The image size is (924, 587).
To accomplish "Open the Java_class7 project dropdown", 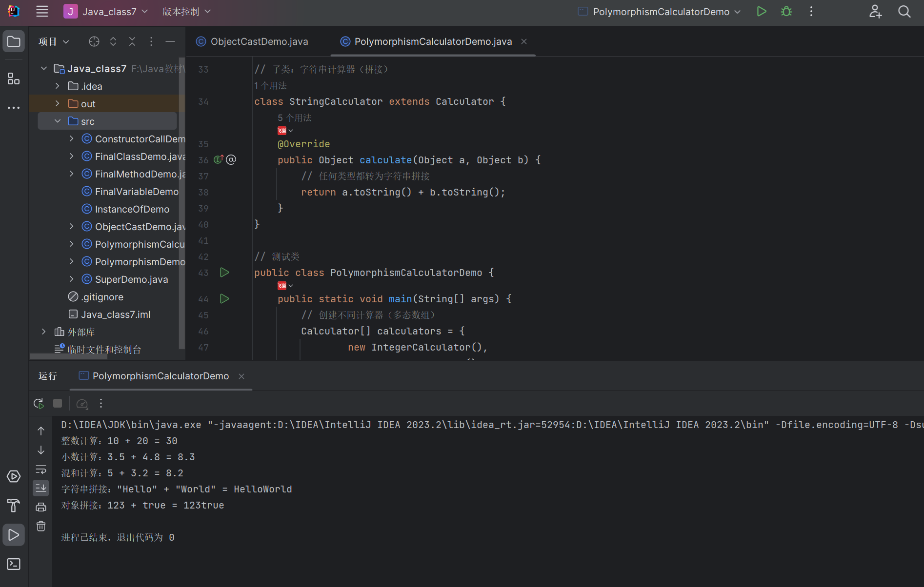I will pos(106,12).
